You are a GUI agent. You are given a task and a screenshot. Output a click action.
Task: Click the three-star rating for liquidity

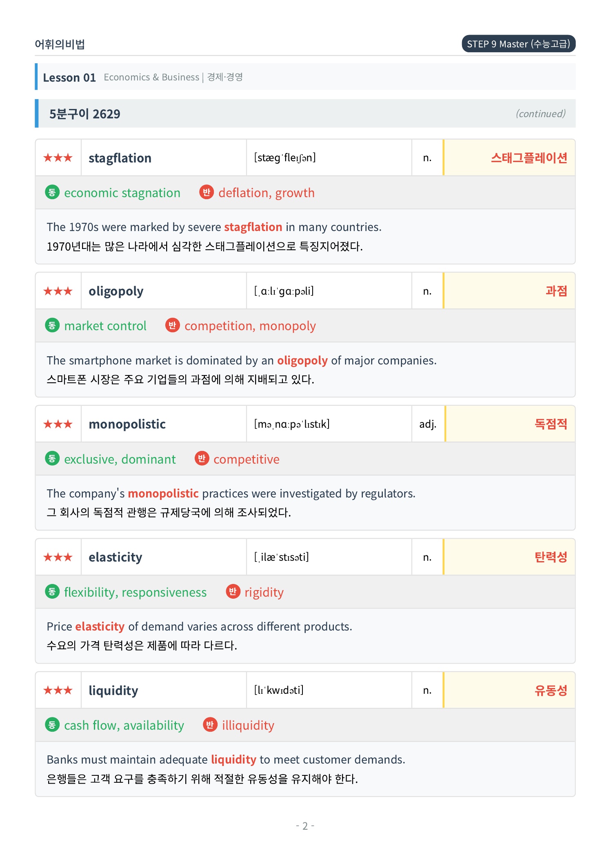click(58, 690)
